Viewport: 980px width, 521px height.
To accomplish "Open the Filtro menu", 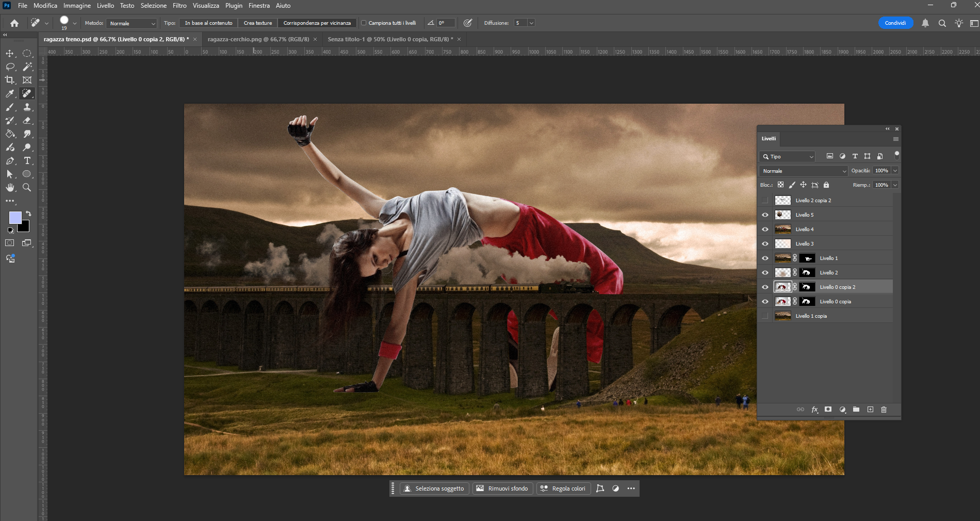I will [x=179, y=6].
